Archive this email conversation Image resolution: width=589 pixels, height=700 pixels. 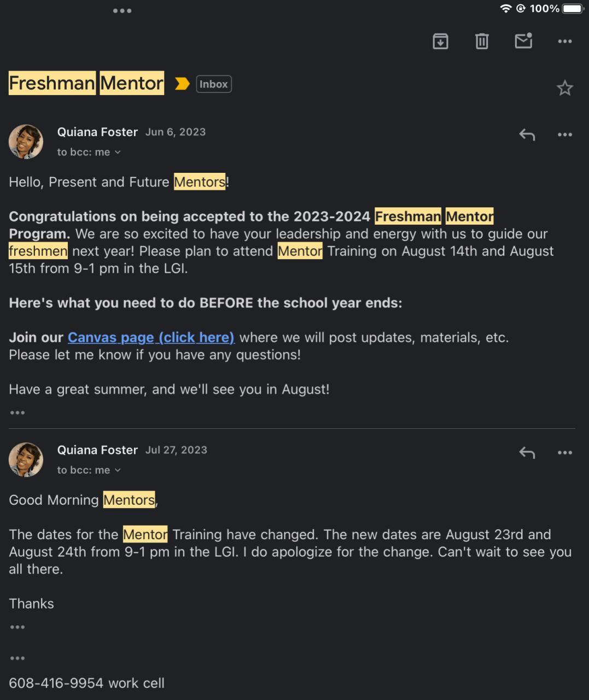[x=440, y=41]
